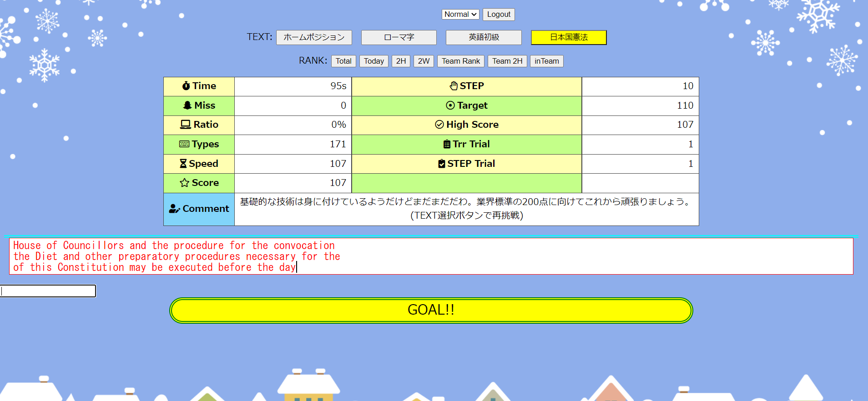Show the Total ranking
The width and height of the screenshot is (868, 401).
point(343,61)
